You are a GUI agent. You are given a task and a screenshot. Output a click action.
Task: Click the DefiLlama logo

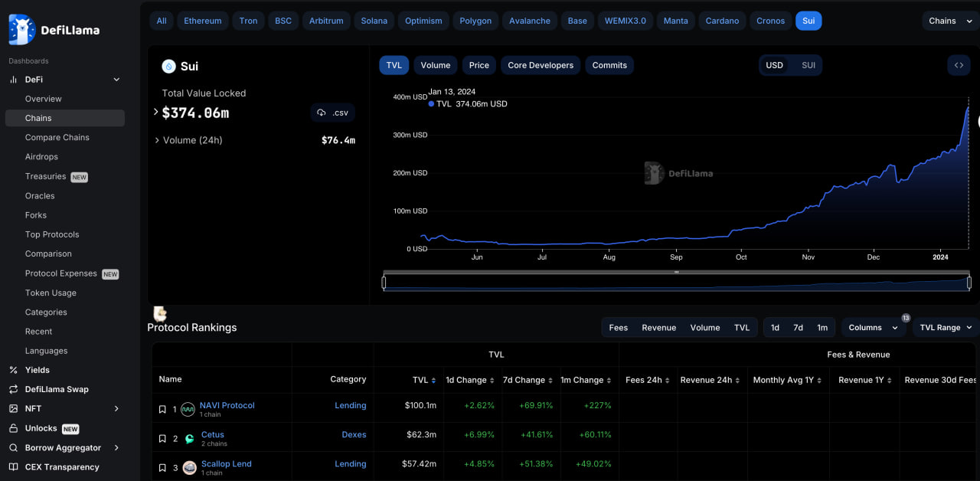(54, 30)
